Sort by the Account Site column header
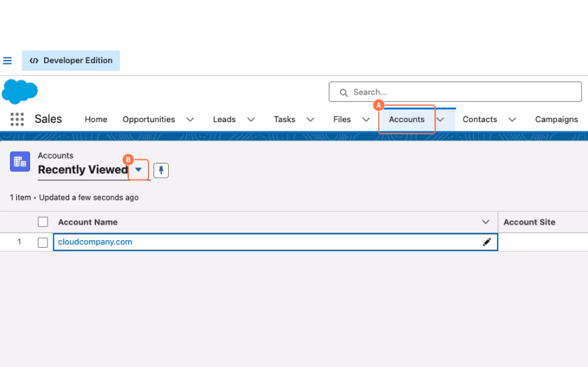Screen dimensions: 588x367 click(x=529, y=222)
